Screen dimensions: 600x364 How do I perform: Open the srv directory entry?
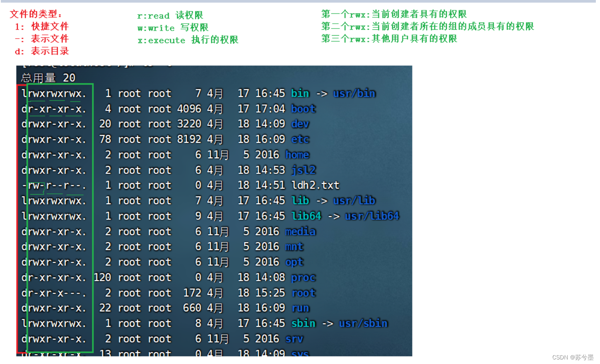tap(294, 338)
